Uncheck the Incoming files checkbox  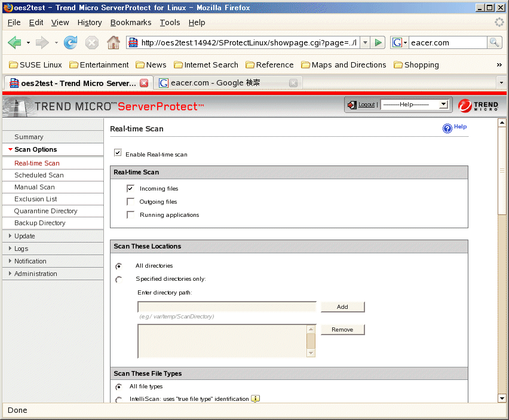tap(130, 188)
